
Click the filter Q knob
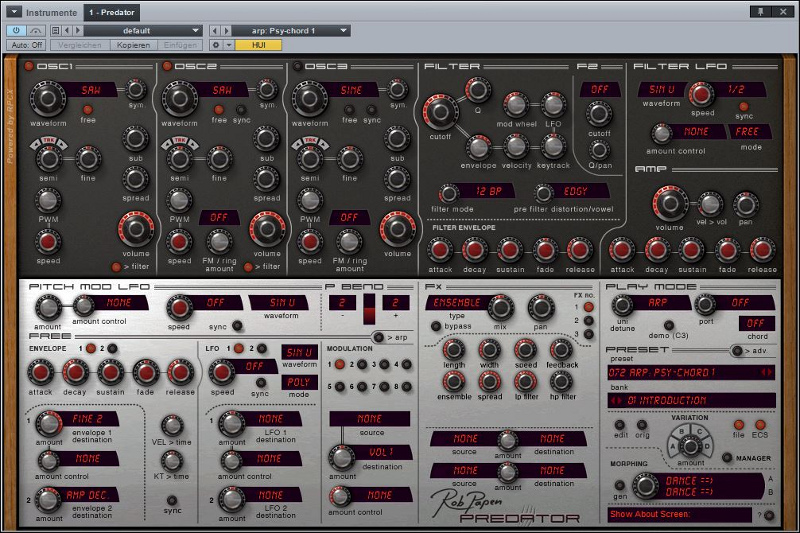pyautogui.click(x=478, y=90)
